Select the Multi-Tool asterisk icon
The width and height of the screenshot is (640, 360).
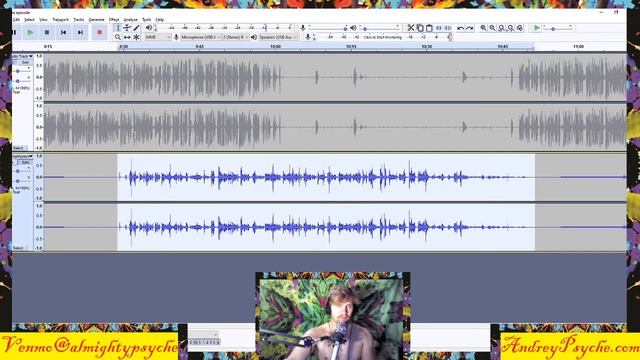click(136, 37)
